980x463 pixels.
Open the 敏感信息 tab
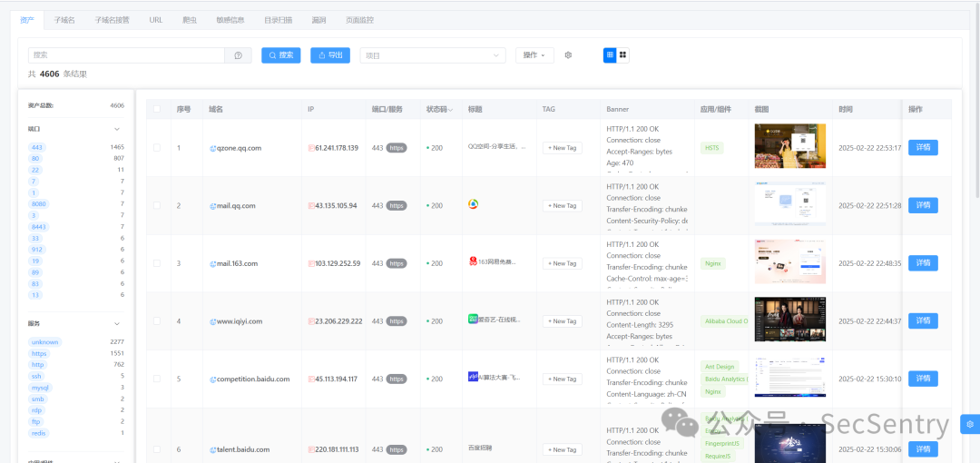(x=230, y=20)
